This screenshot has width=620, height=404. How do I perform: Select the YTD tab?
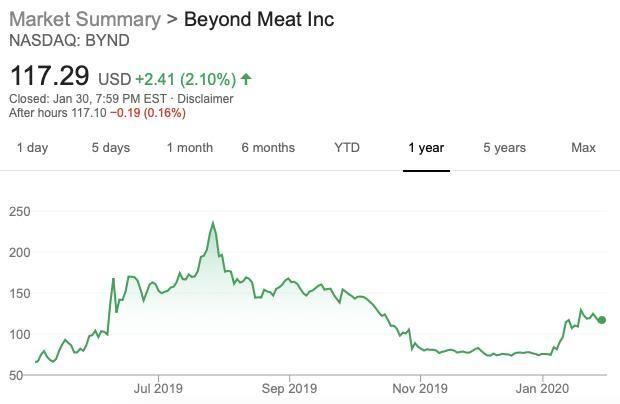coord(347,148)
